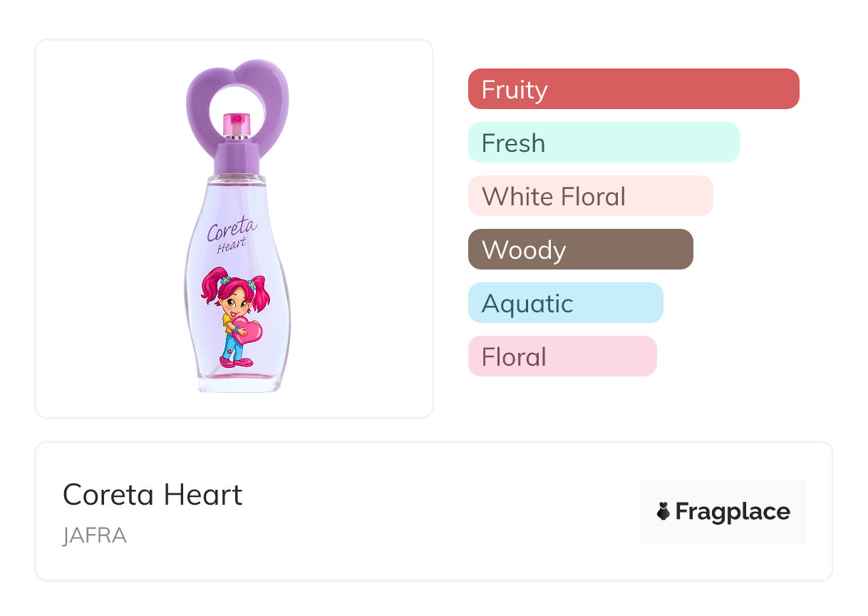The height and width of the screenshot is (616, 868).
Task: Select the Aquatic accord bar
Action: (x=565, y=303)
